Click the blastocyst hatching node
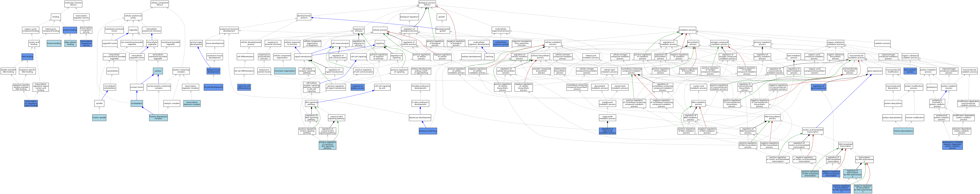Screen dimensions: 980x194 coord(428,131)
